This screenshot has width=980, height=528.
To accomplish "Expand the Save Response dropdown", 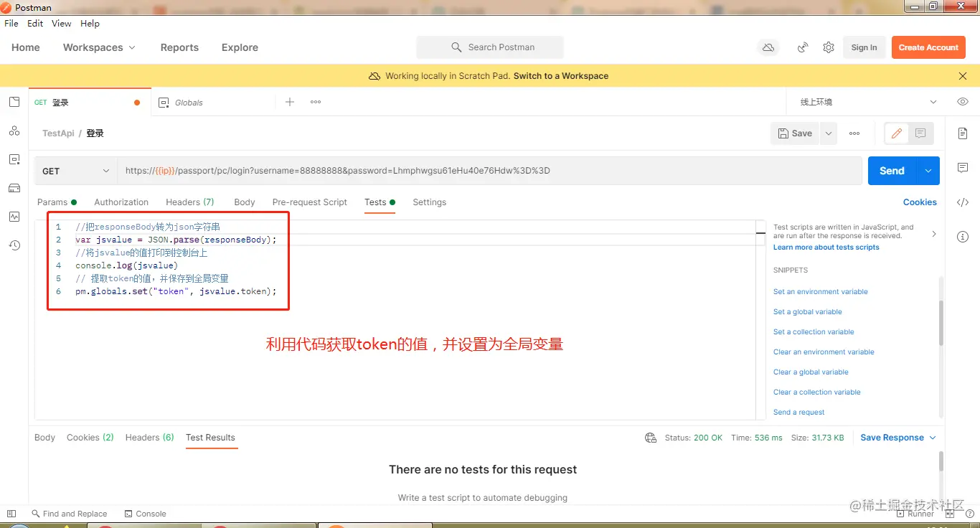I will click(x=898, y=438).
